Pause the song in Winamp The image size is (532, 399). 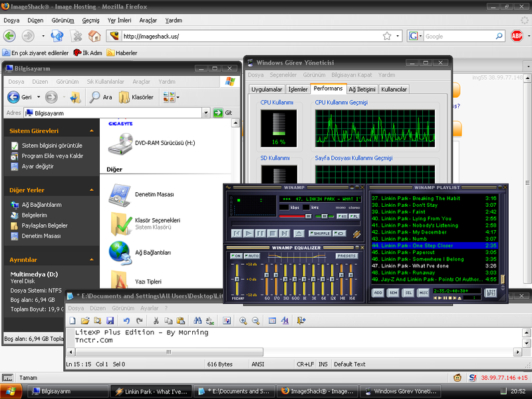(x=261, y=233)
